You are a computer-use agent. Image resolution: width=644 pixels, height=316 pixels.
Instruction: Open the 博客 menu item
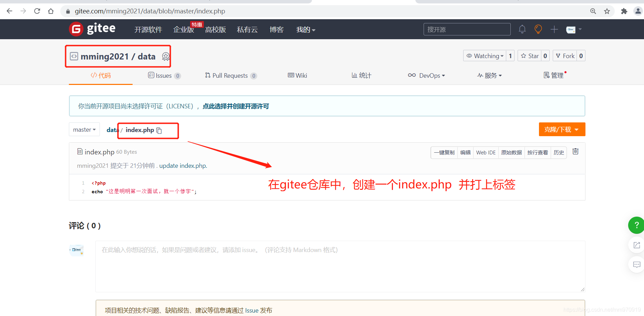277,30
